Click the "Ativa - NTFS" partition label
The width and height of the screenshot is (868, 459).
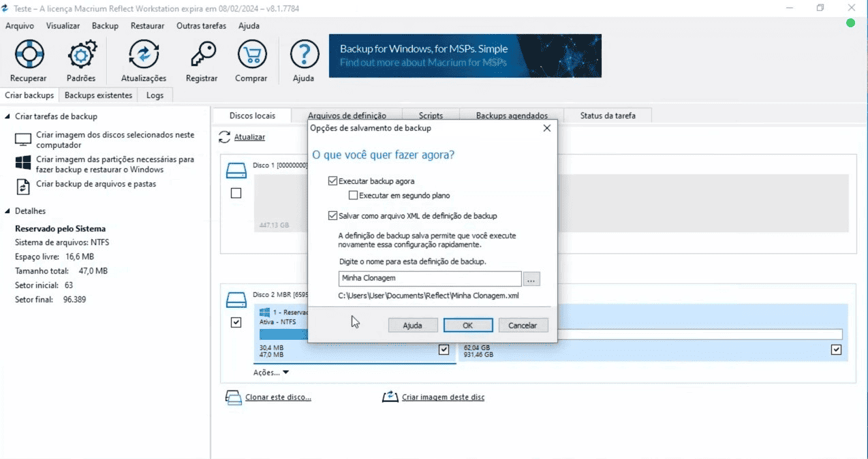tap(278, 322)
